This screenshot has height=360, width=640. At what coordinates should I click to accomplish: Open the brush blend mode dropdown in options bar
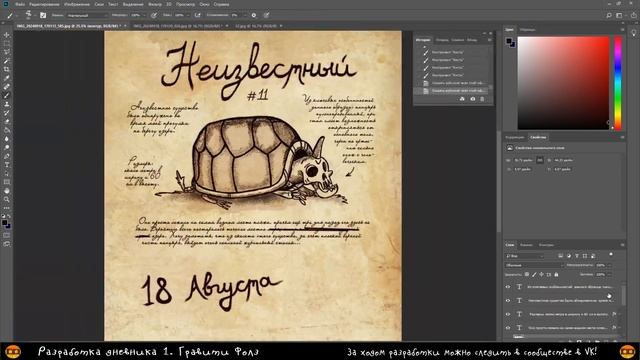pos(87,15)
